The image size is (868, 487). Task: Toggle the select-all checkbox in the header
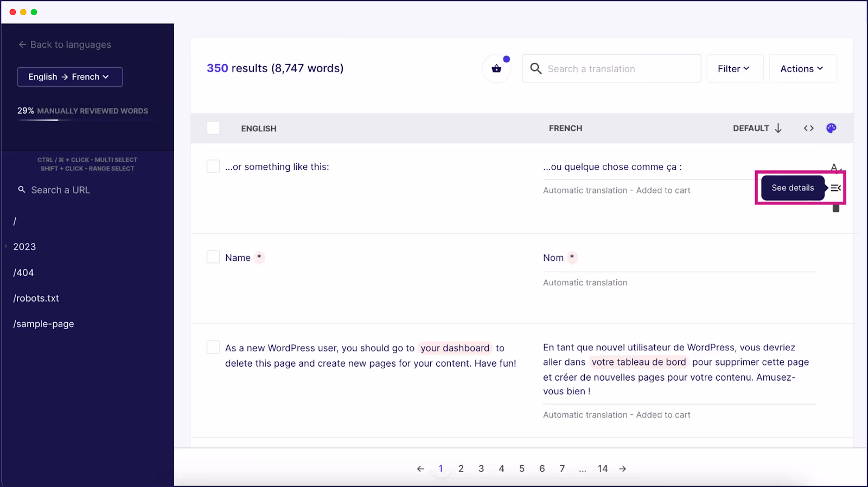[x=213, y=128]
